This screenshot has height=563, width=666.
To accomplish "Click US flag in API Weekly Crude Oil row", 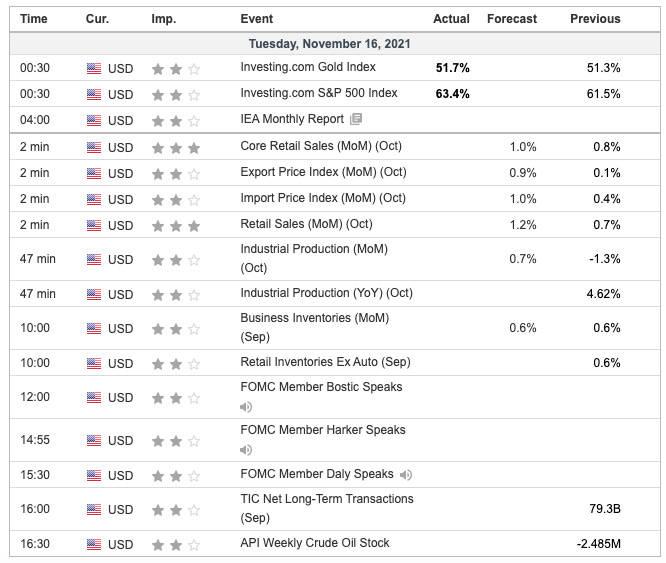I will 94,544.
